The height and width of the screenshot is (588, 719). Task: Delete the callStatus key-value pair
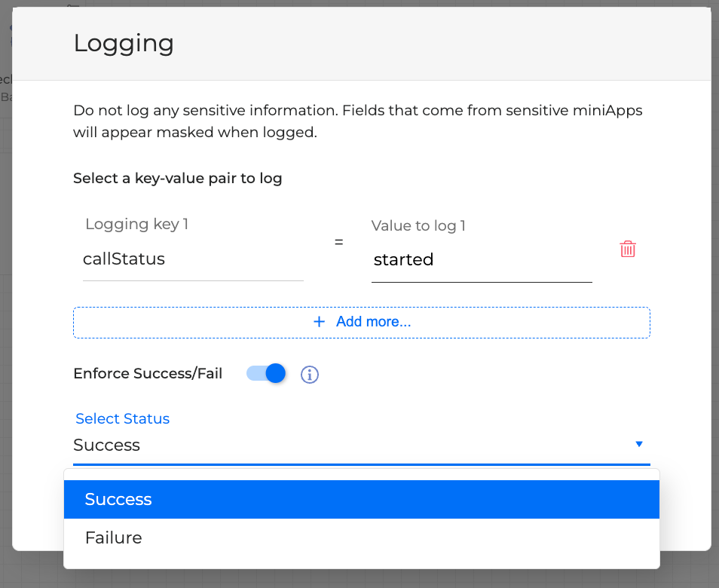pos(628,250)
